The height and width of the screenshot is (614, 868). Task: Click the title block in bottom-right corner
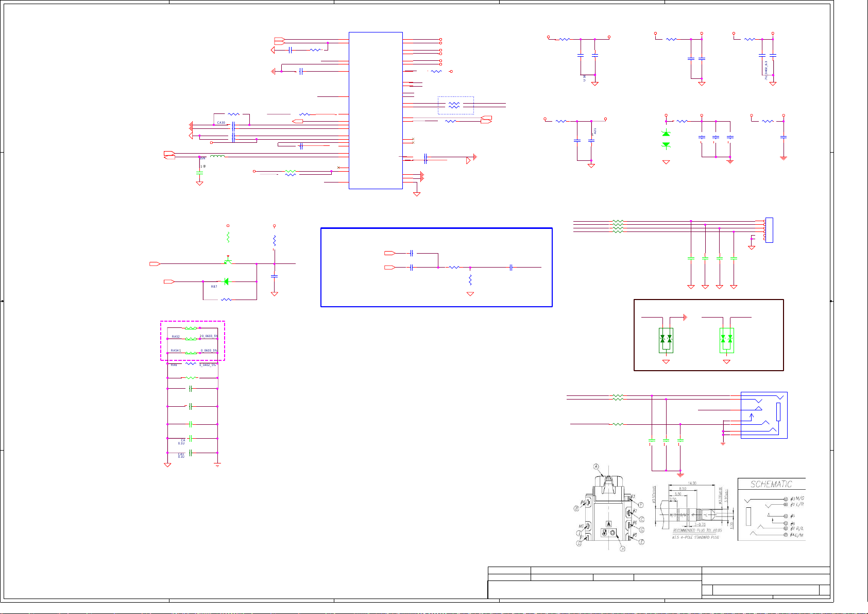[658, 583]
